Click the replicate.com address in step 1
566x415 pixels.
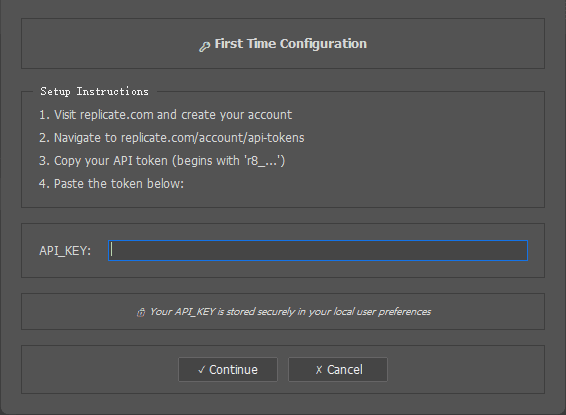(x=117, y=115)
